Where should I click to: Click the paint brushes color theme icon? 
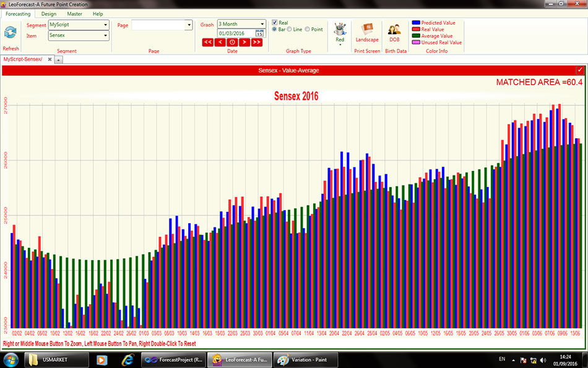point(340,29)
